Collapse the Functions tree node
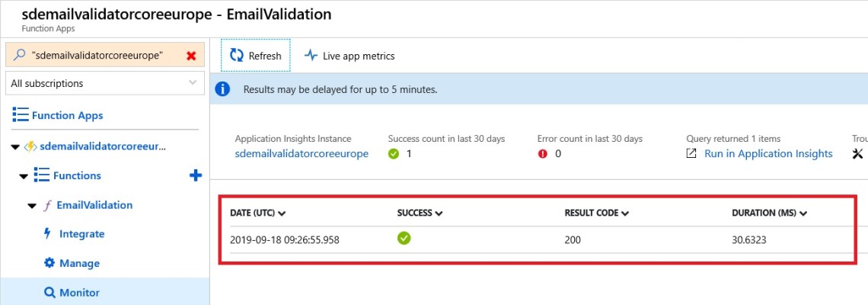The image size is (868, 305). coord(24,176)
